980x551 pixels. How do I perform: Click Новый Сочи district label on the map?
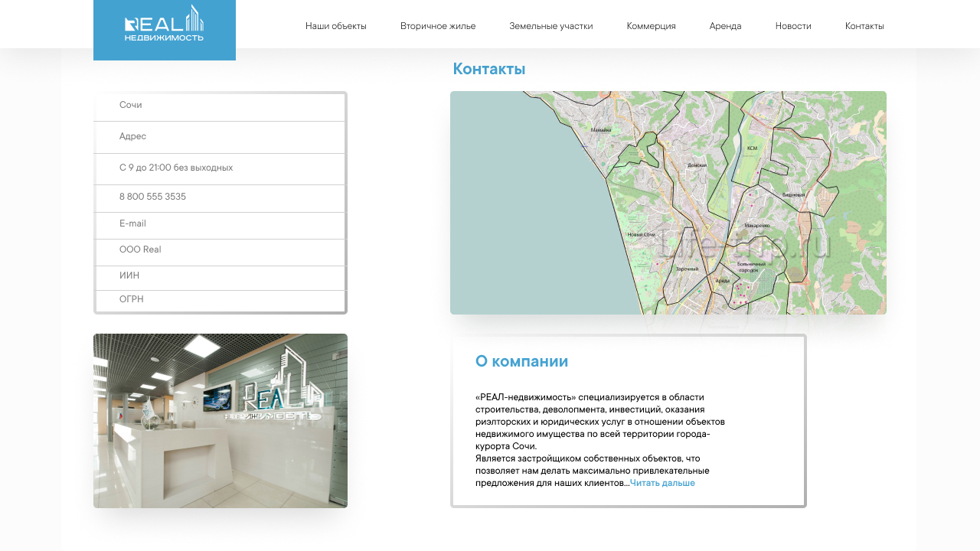tap(642, 234)
